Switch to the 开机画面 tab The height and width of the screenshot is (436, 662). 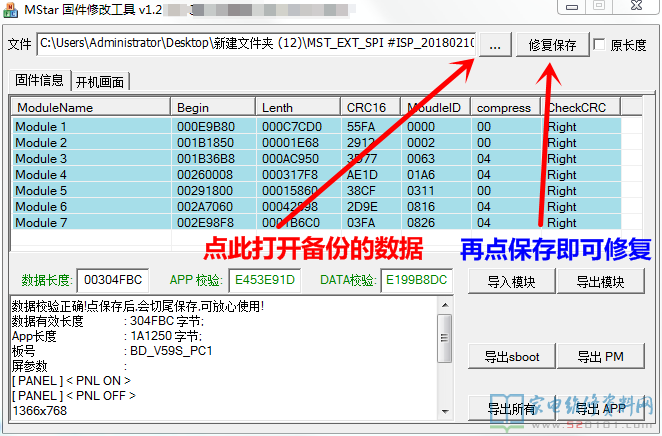pyautogui.click(x=102, y=81)
